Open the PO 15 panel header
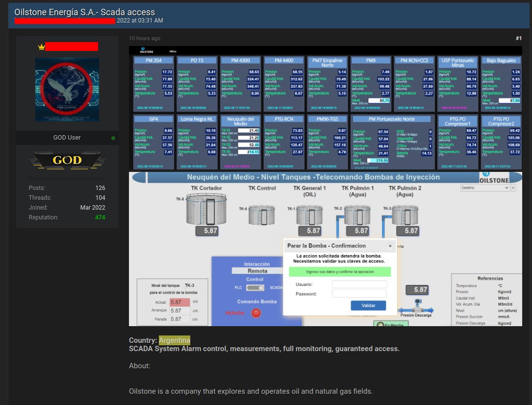The image size is (532, 405). 197,60
